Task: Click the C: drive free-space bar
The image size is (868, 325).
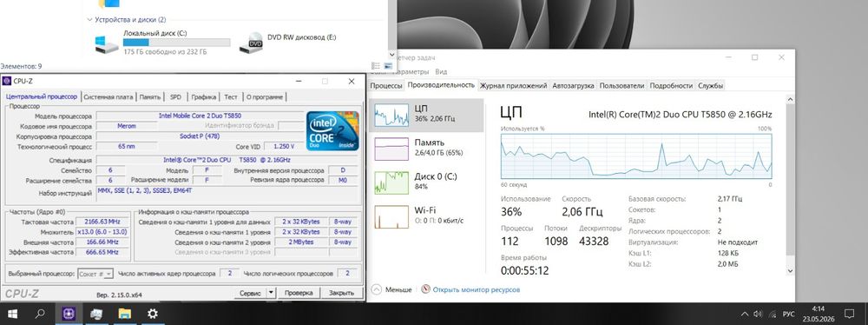Action: click(176, 43)
